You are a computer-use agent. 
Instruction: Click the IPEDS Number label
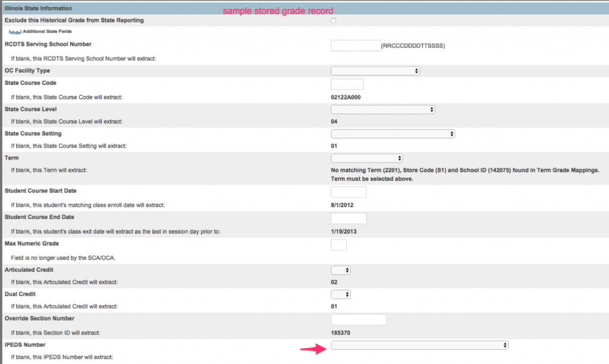(25, 345)
